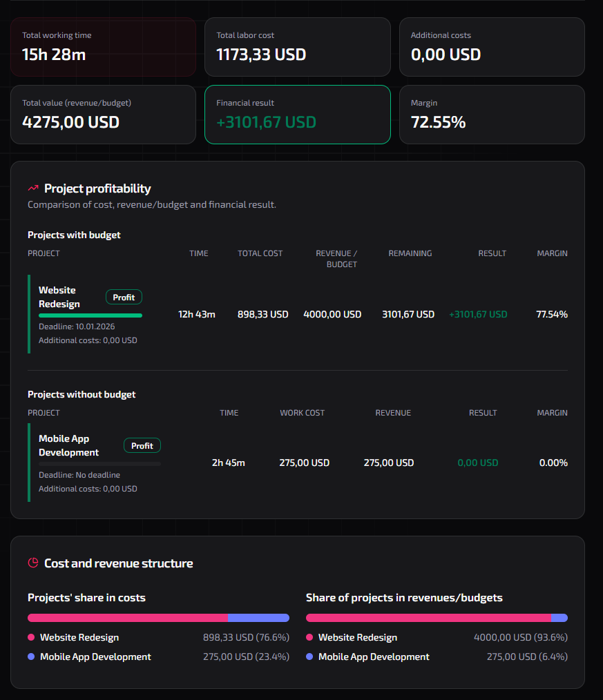The width and height of the screenshot is (603, 700).
Task: Click pink dot beside Website Redesign in revenues legend
Action: (x=309, y=638)
